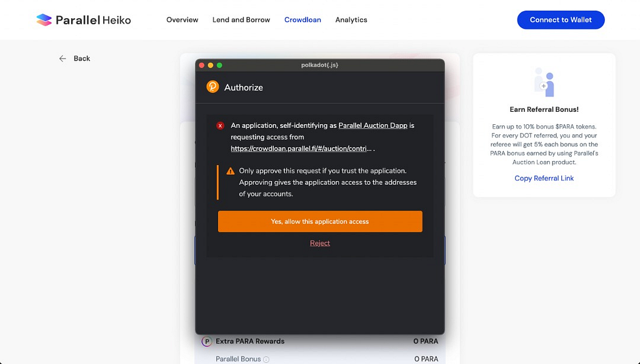Click the red X error icon

[x=220, y=125]
